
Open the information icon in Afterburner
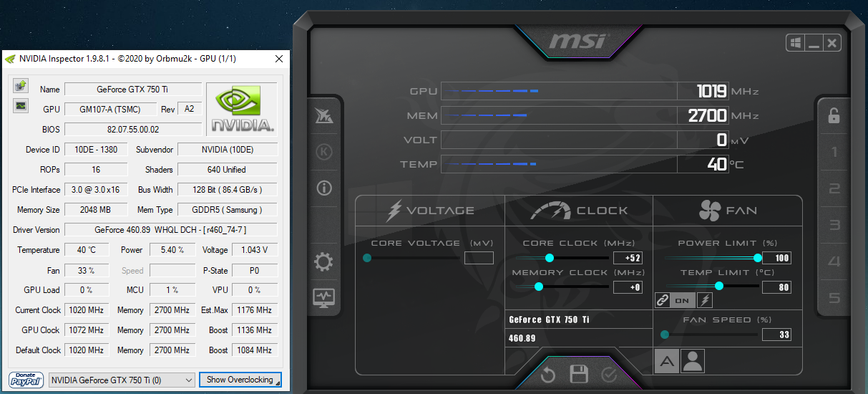324,188
